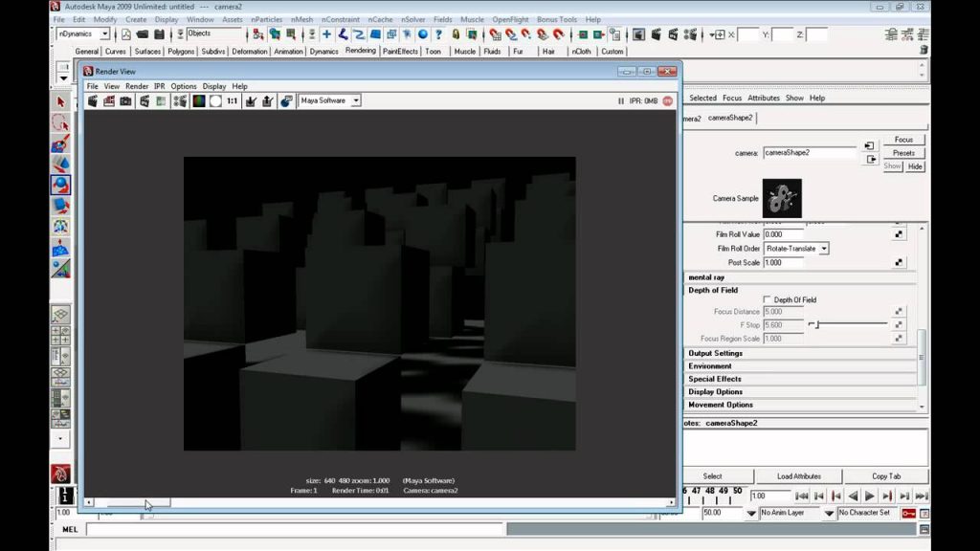Click the Presets button
980x551 pixels.
(x=903, y=153)
